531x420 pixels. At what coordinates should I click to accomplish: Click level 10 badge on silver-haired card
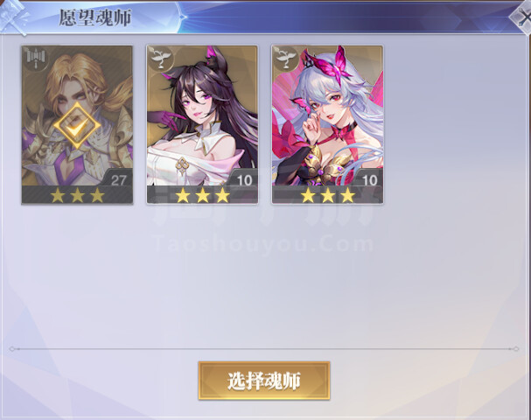tap(369, 179)
